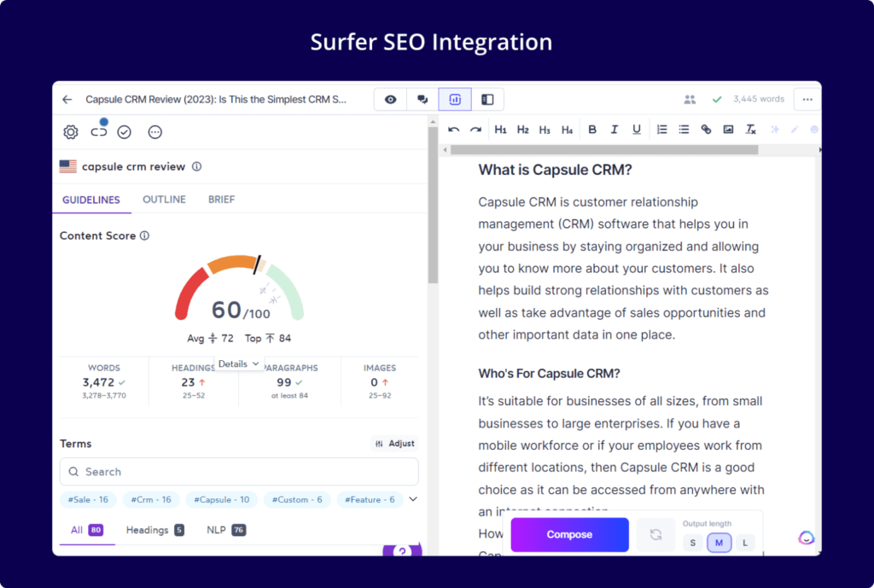
Task: Click the 3,445 words counter
Action: click(759, 99)
